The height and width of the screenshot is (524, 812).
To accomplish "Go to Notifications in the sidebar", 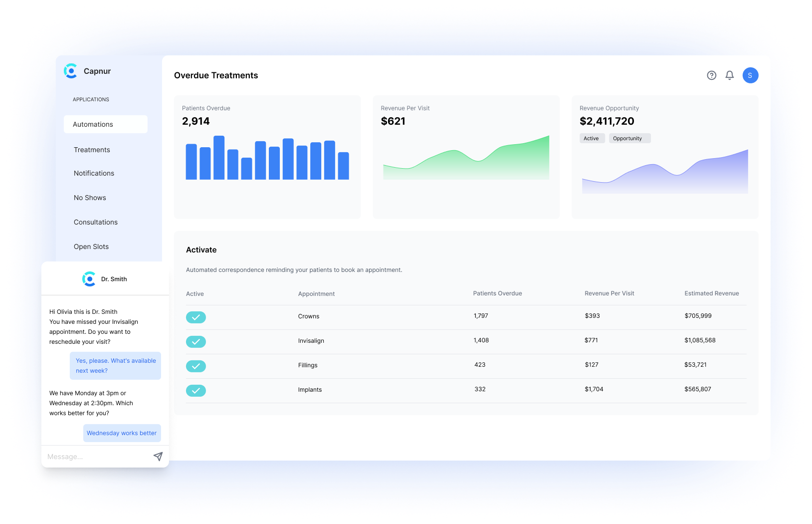I will [94, 173].
